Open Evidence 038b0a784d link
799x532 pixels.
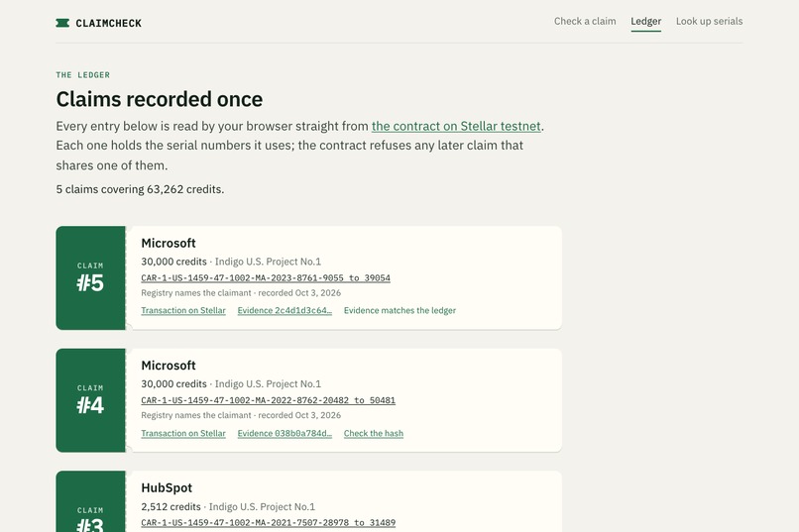coord(285,433)
